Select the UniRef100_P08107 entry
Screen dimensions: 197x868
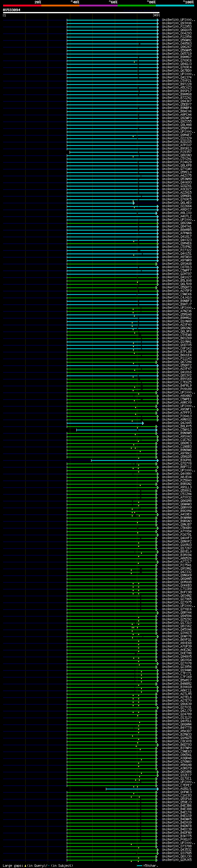(177, 840)
